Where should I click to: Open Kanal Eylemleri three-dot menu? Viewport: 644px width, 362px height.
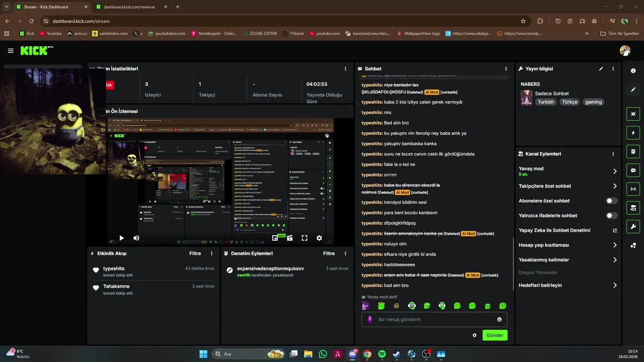[x=613, y=154]
